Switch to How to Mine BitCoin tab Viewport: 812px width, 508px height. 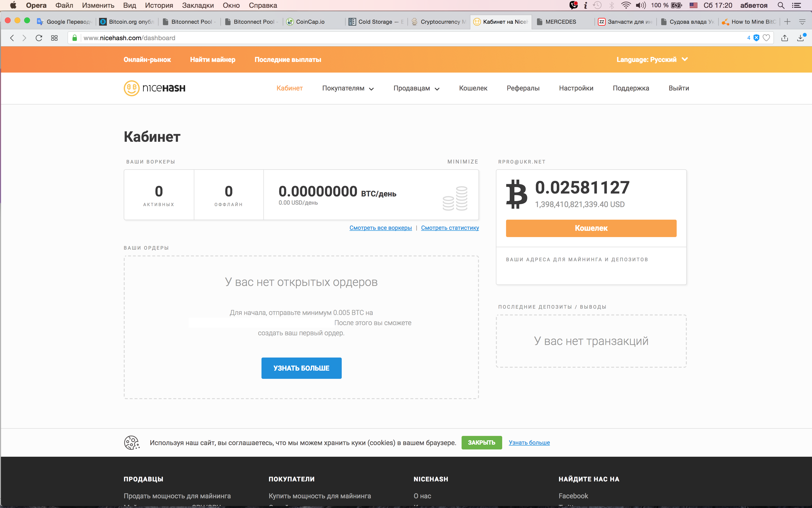tap(749, 22)
